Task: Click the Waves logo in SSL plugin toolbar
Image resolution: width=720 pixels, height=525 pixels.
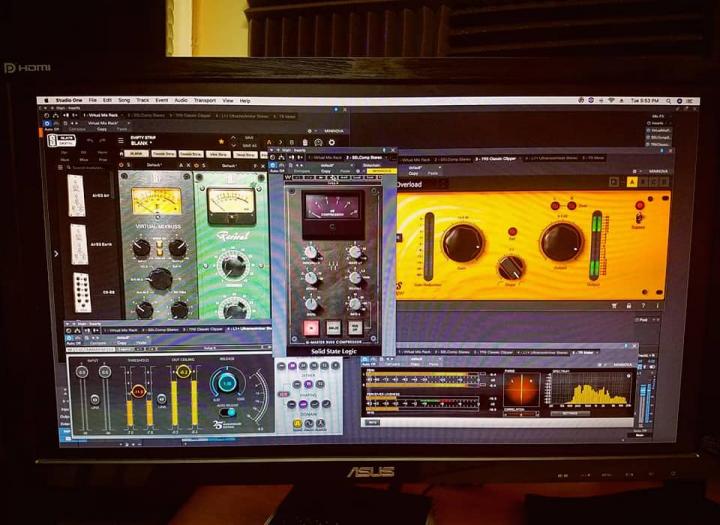Action: pos(288,177)
